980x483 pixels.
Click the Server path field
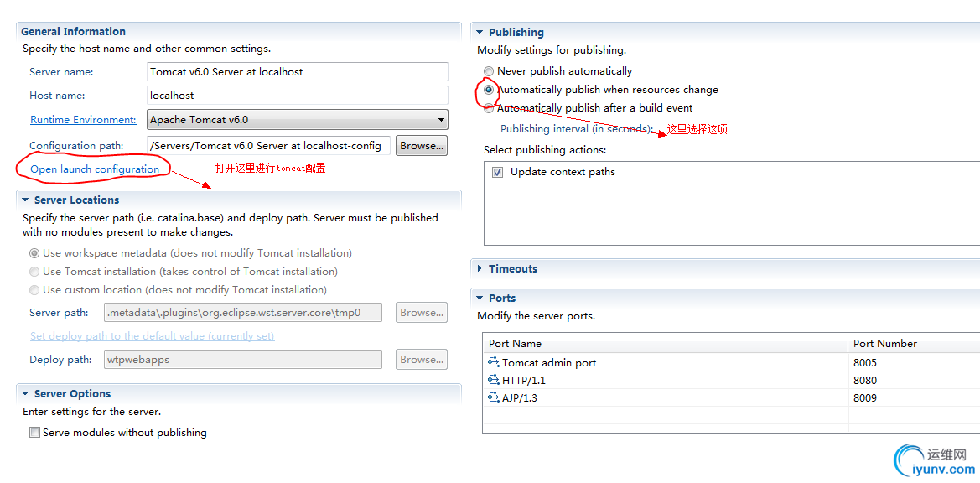243,313
